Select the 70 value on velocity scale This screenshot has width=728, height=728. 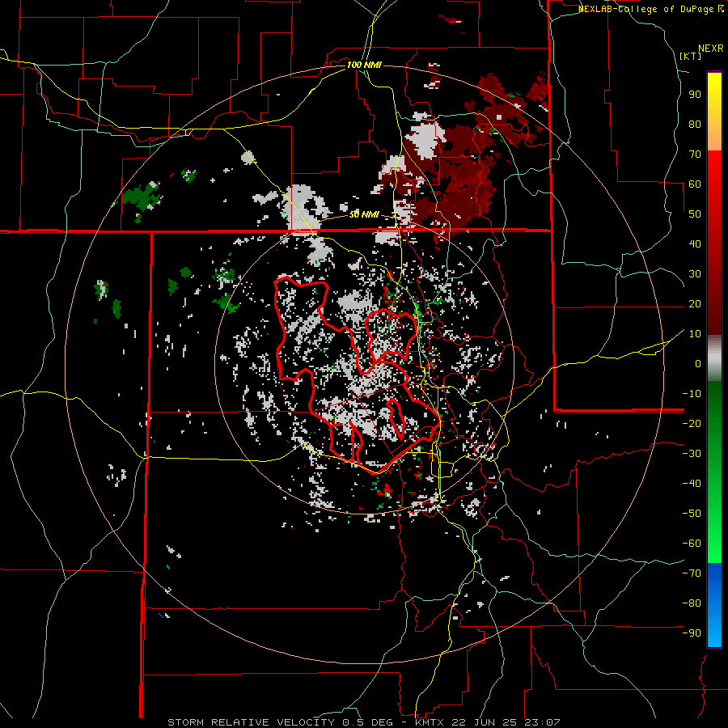pyautogui.click(x=695, y=154)
